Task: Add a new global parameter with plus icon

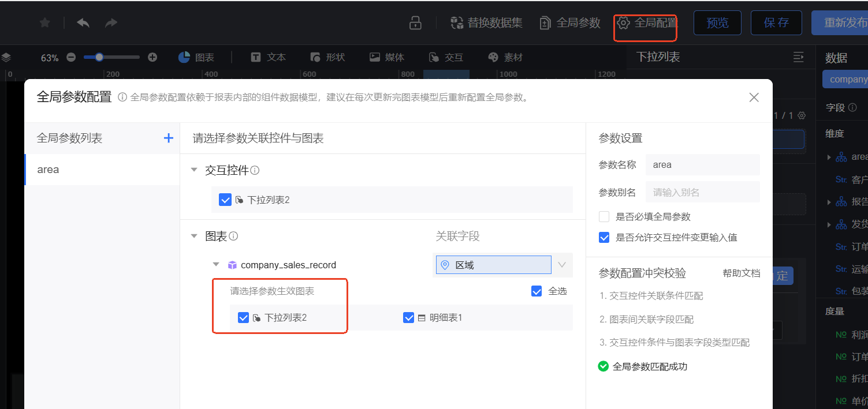Action: 169,138
